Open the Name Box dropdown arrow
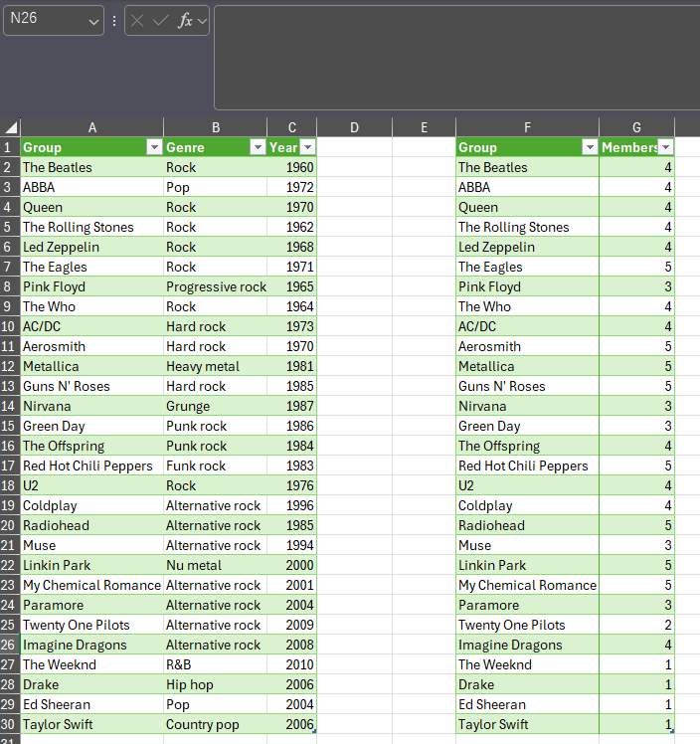Viewport: 700px width, 744px height. (93, 22)
